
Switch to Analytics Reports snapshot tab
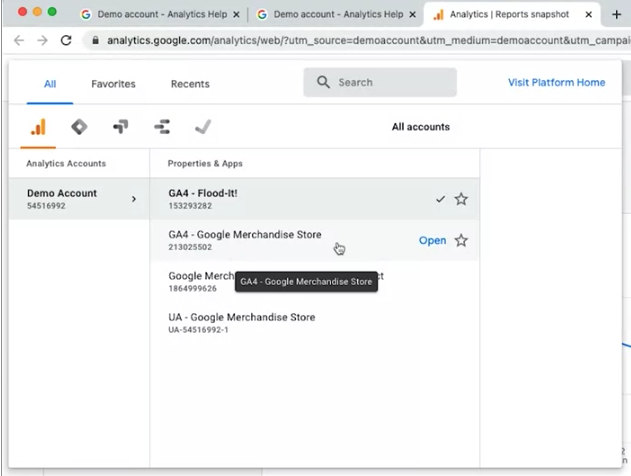(x=509, y=14)
